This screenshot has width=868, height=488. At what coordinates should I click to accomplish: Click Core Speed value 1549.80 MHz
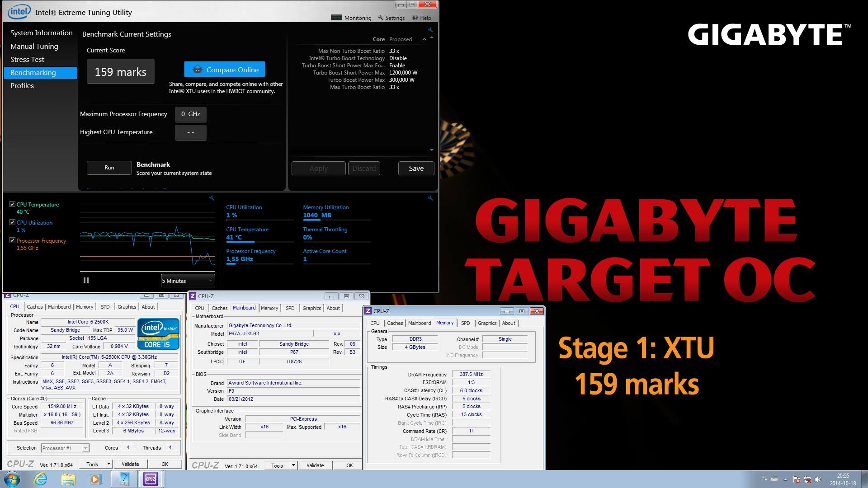point(62,406)
